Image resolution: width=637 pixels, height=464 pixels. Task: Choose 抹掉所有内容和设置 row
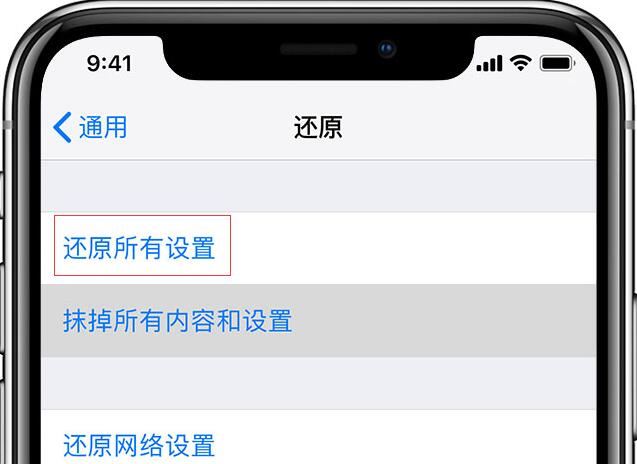point(318,321)
